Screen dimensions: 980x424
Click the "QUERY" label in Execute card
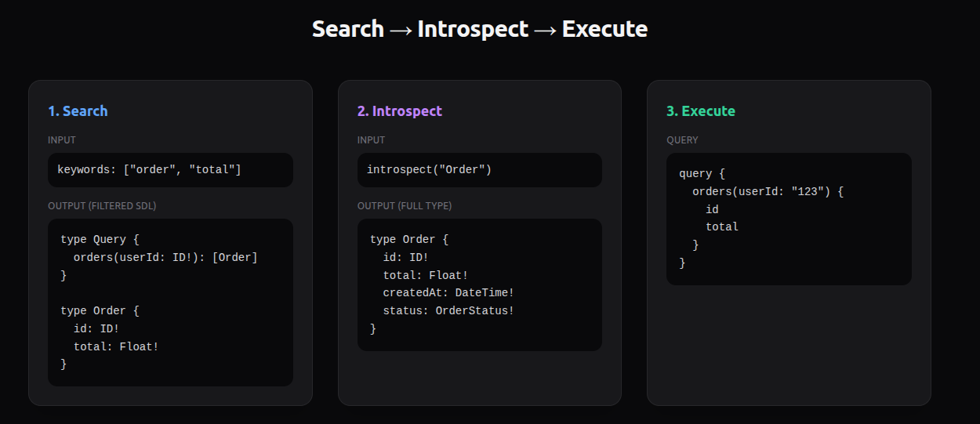pyautogui.click(x=682, y=140)
